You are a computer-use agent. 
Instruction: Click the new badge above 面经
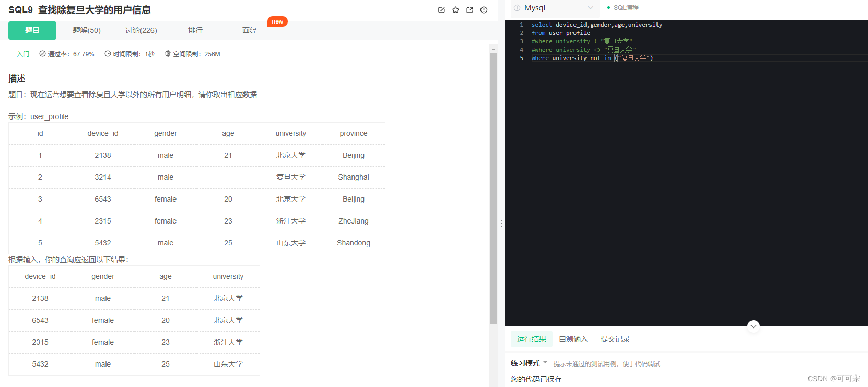[x=277, y=21]
